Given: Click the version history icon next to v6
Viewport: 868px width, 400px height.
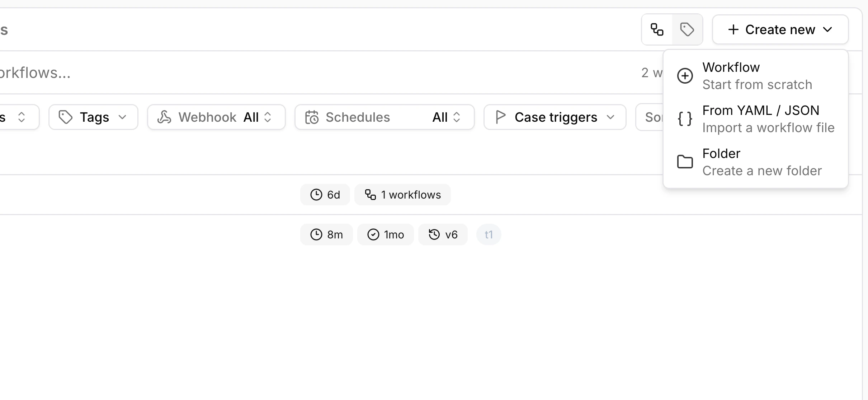Looking at the screenshot, I should (434, 234).
